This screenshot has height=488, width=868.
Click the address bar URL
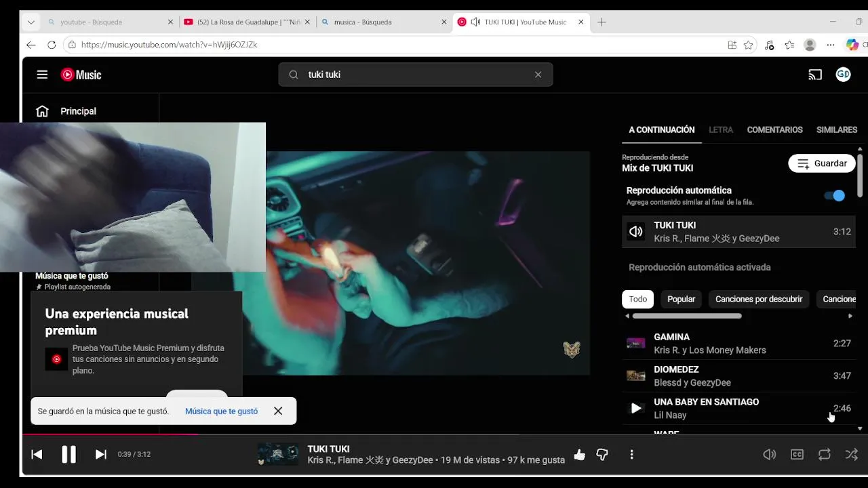point(169,45)
